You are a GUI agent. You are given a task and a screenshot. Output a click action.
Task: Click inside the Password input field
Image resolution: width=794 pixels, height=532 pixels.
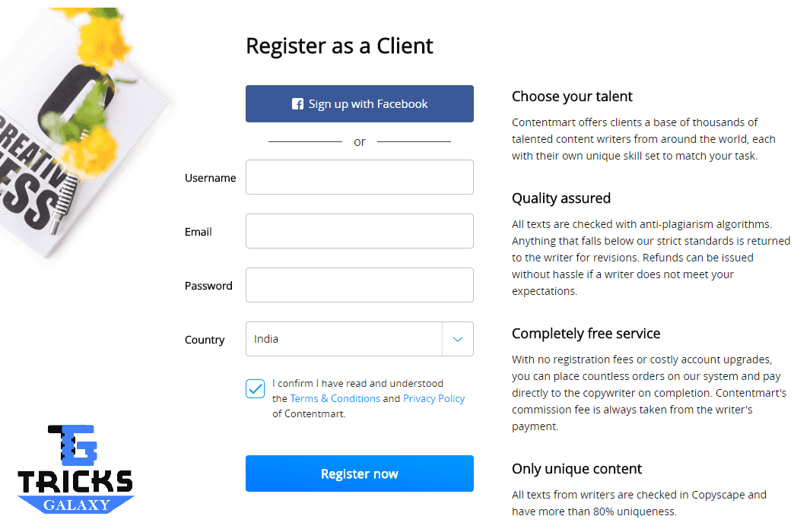359,285
